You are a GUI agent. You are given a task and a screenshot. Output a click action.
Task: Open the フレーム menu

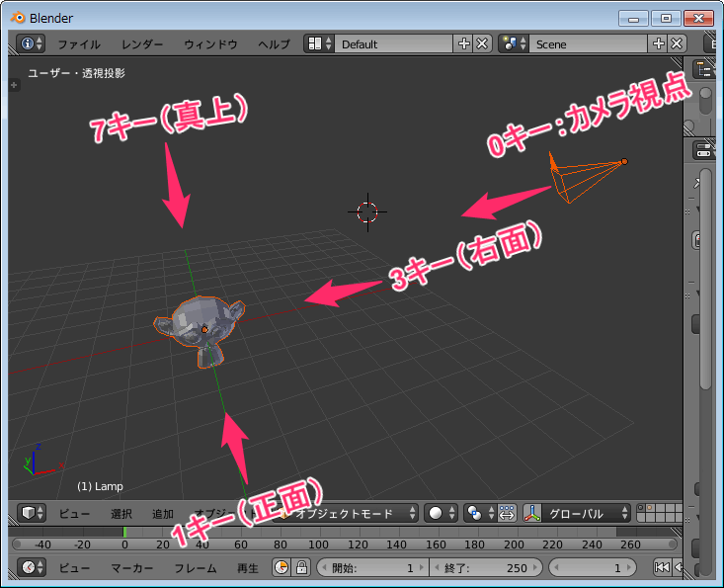pyautogui.click(x=196, y=567)
